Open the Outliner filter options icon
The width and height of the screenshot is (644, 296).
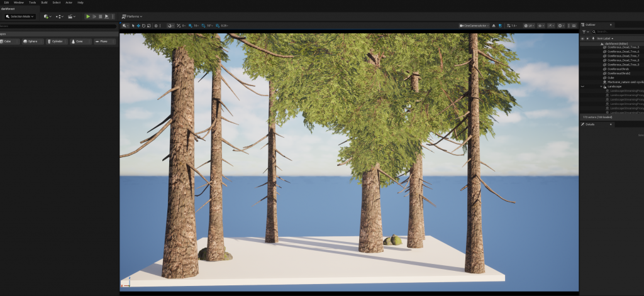pyautogui.click(x=586, y=31)
